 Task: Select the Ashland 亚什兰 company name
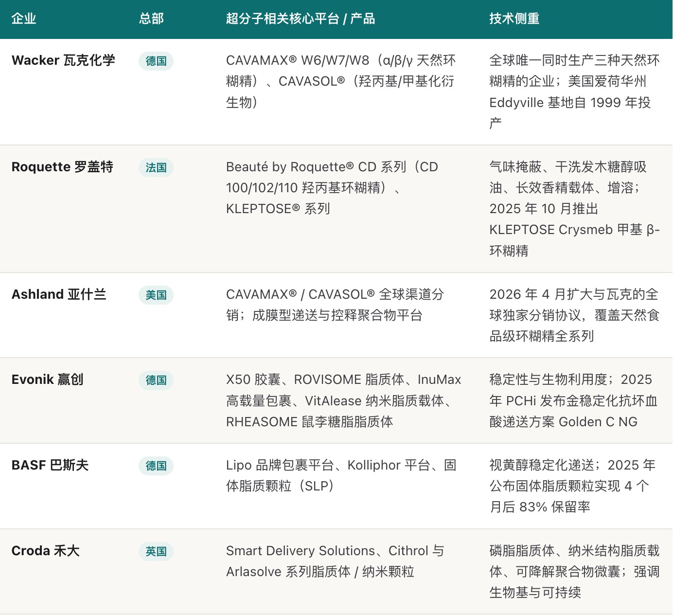[x=59, y=294]
